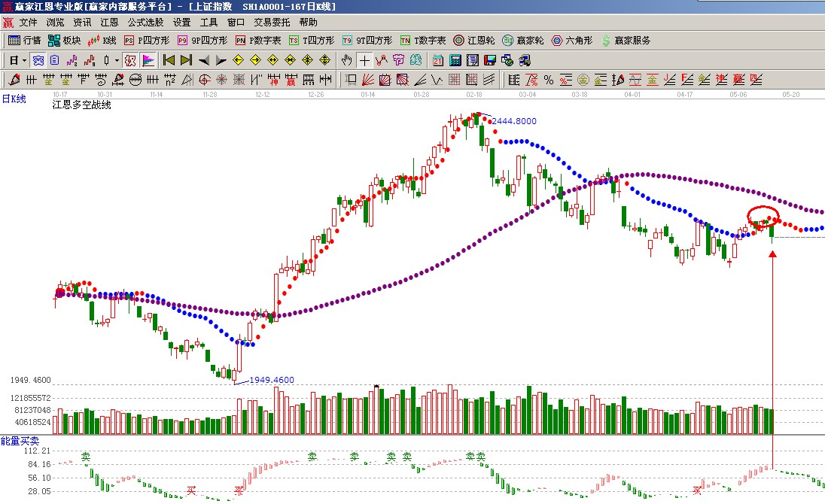Viewport: 825px width, 504px height.
Task: Click the floppy disk save icon
Action: (490, 60)
